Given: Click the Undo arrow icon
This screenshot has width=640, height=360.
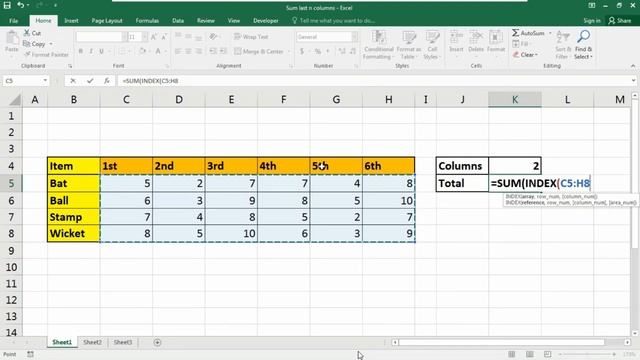Looking at the screenshot, I should pyautogui.click(x=20, y=5).
